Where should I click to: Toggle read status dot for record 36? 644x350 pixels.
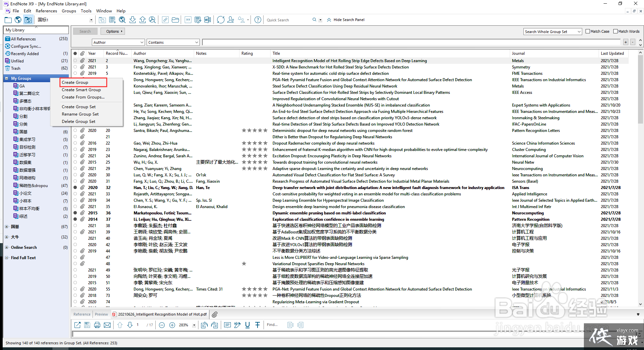pyautogui.click(x=75, y=213)
